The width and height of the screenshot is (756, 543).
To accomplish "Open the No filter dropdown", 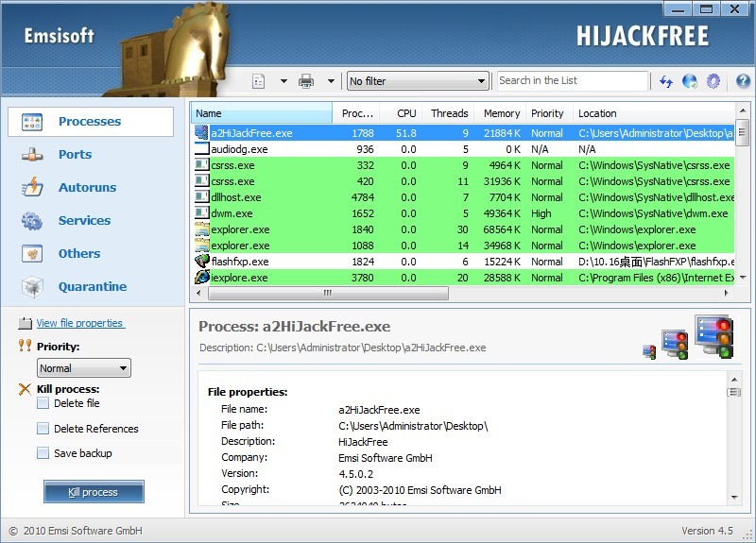I will 418,81.
